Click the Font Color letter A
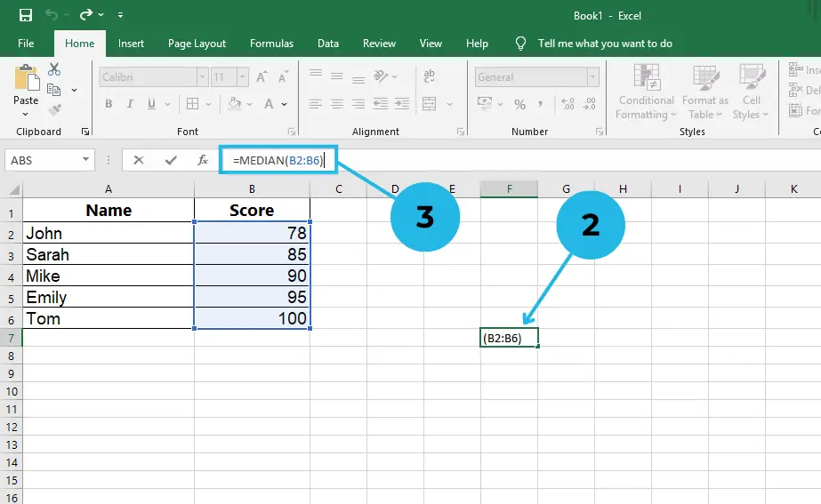 269,104
